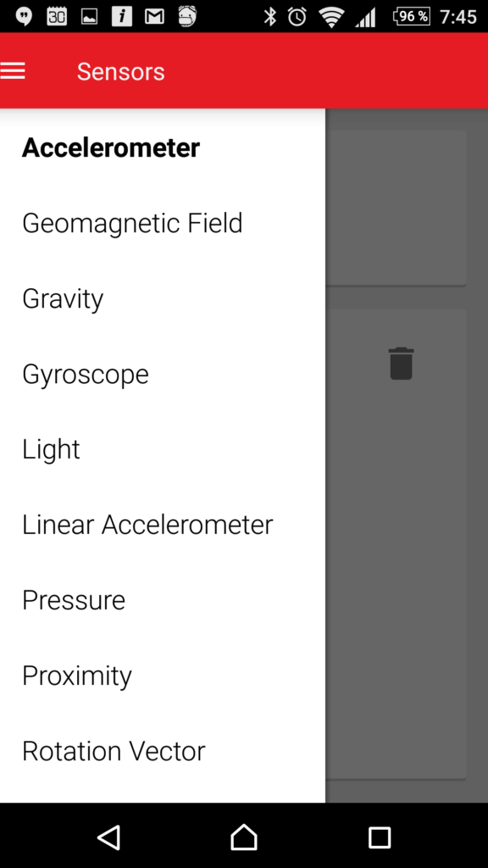Tap the trash delete icon
Screen dimensions: 488x868
click(401, 364)
